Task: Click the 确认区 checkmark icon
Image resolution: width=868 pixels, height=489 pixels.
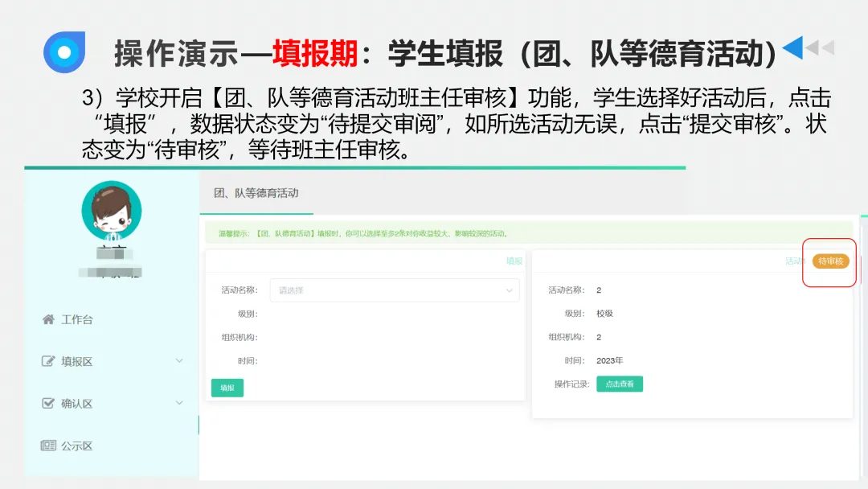Action: click(x=48, y=403)
